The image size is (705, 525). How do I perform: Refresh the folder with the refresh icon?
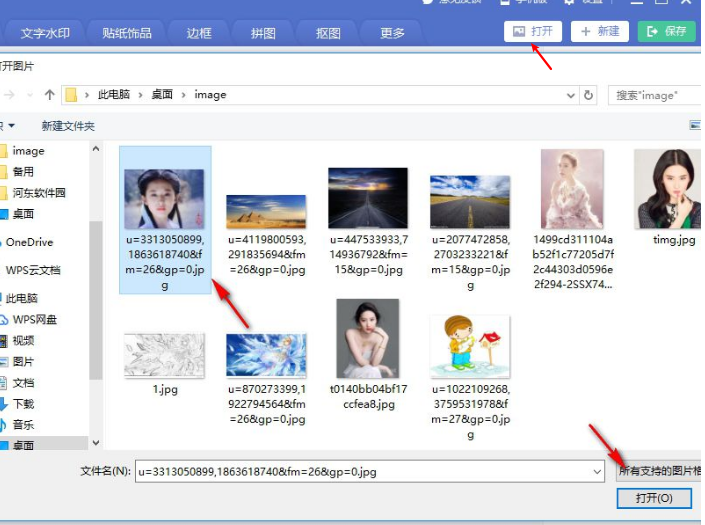tap(588, 95)
